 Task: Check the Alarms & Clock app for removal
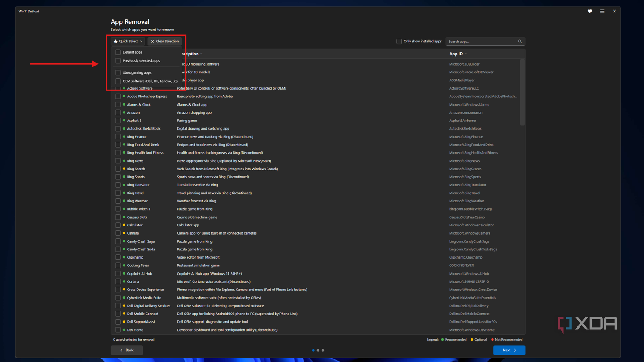pyautogui.click(x=118, y=105)
